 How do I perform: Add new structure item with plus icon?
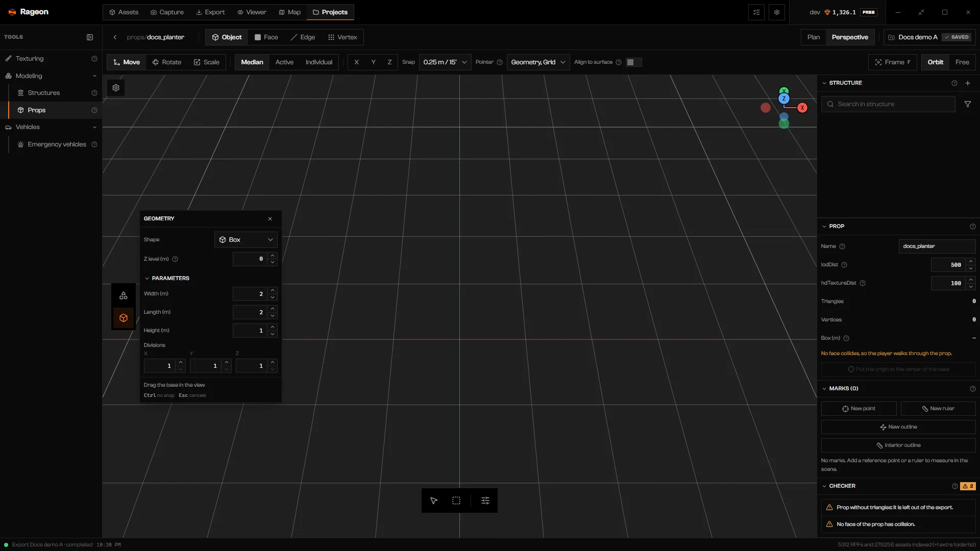[968, 83]
